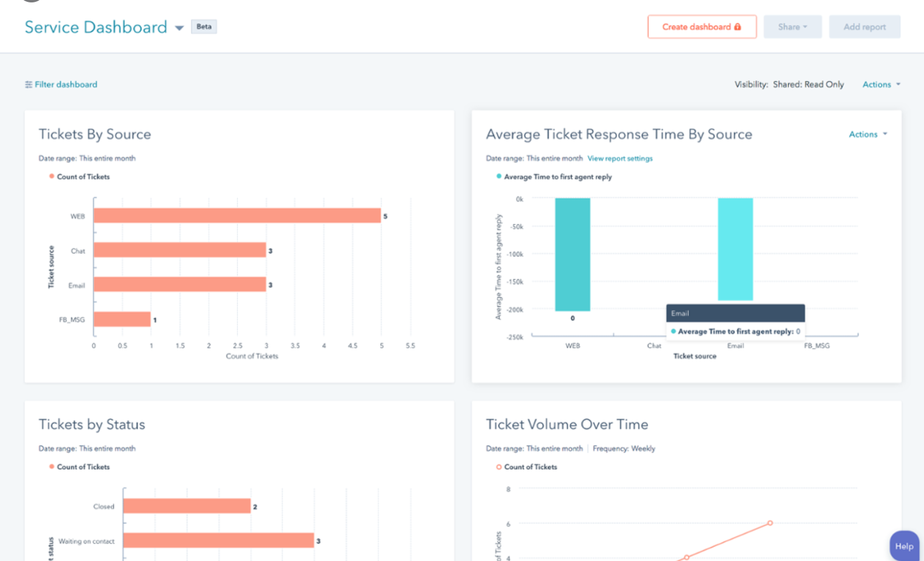The image size is (924, 561).
Task: Toggle Average Time to first agent reply legend
Action: 554,177
